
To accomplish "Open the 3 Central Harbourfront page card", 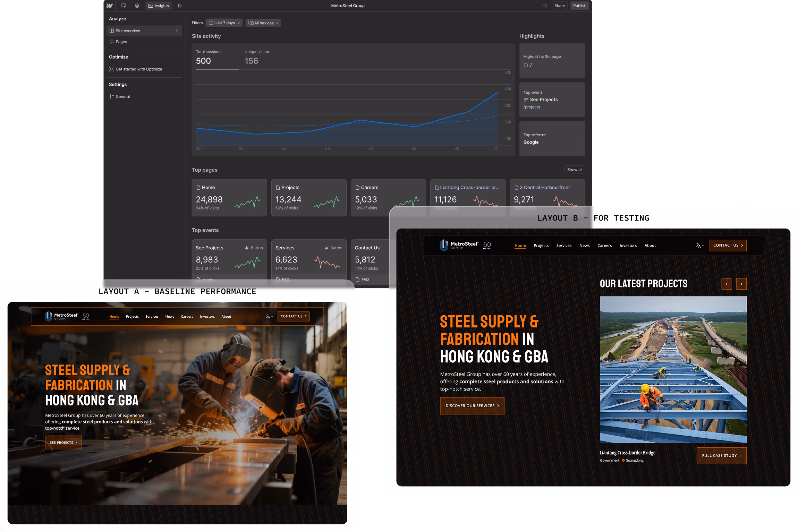I will pos(547,193).
